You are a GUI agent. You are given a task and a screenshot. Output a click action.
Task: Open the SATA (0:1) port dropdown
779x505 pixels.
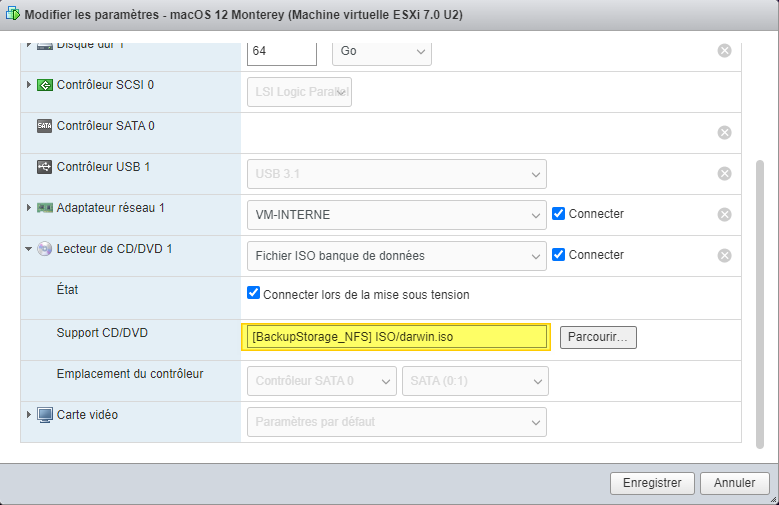click(x=475, y=381)
